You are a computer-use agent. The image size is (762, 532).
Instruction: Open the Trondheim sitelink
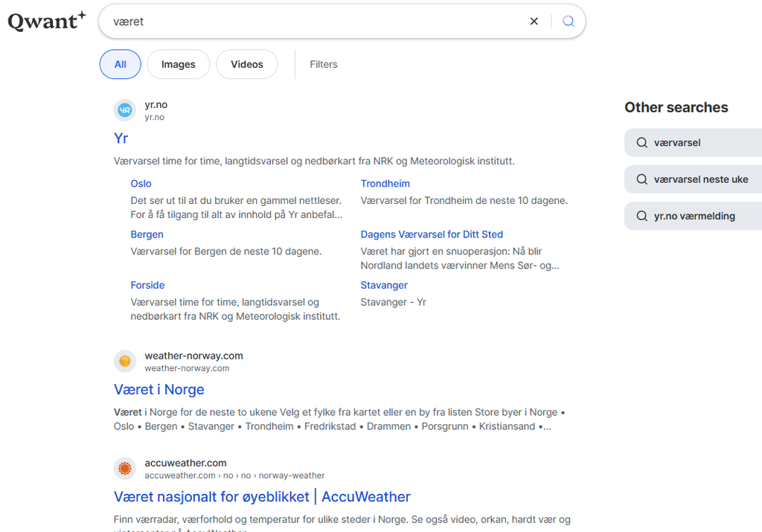[385, 184]
